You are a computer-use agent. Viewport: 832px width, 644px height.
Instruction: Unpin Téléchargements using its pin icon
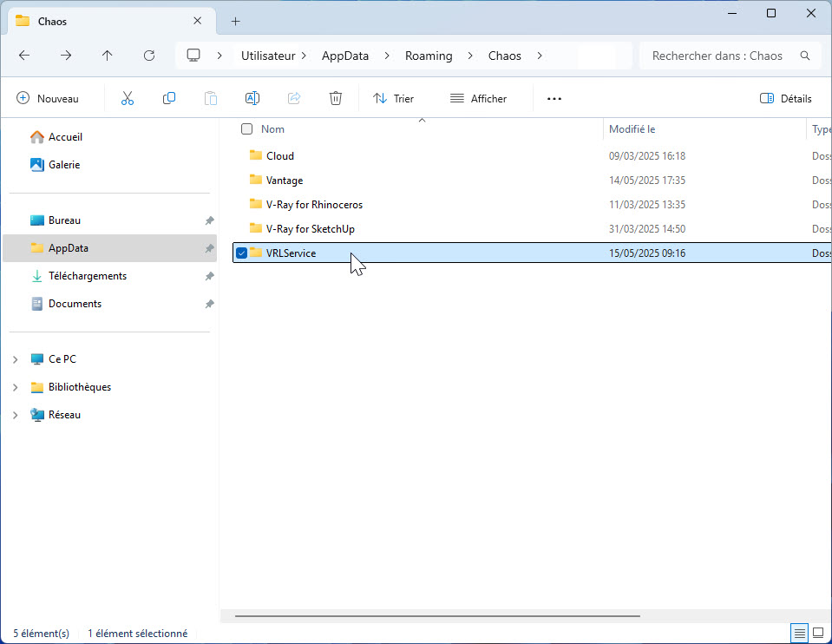pyautogui.click(x=210, y=276)
